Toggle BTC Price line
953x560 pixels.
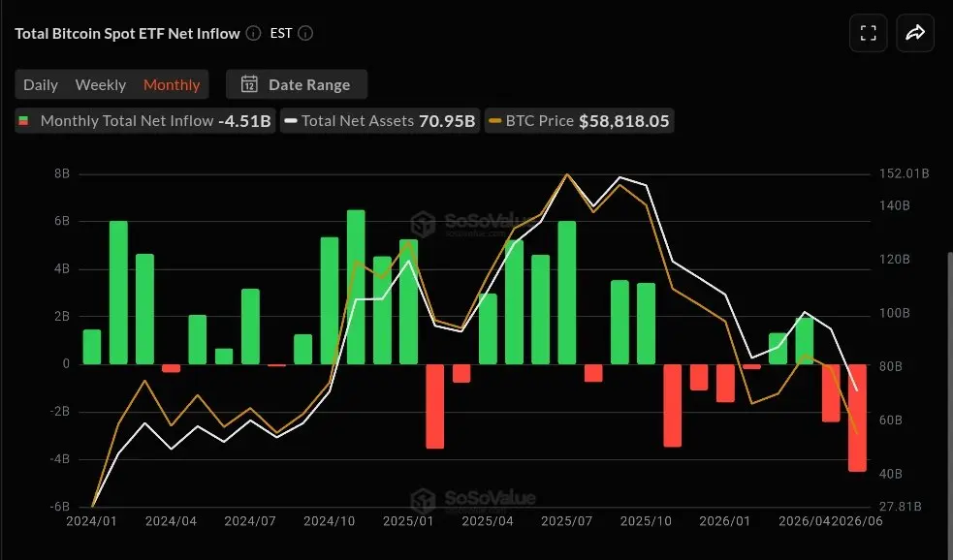pos(579,120)
